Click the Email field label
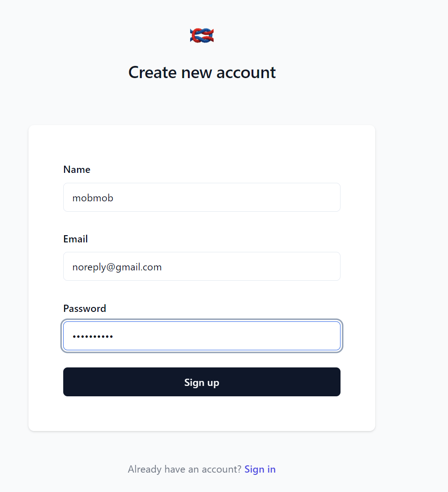Image resolution: width=448 pixels, height=492 pixels. point(76,239)
